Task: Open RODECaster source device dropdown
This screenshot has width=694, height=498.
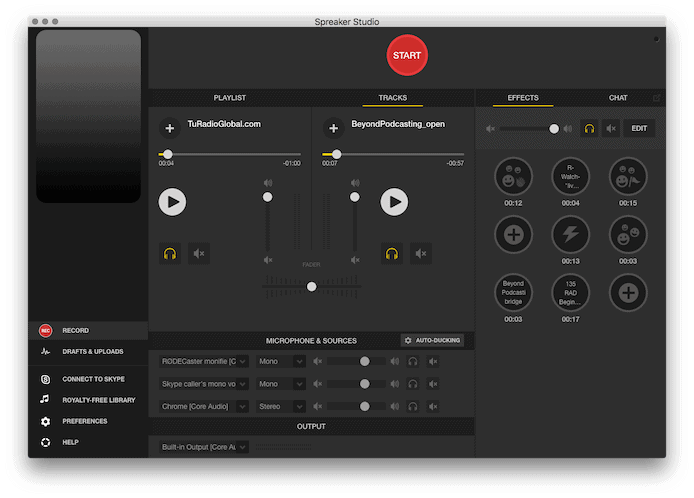Action: (x=204, y=362)
